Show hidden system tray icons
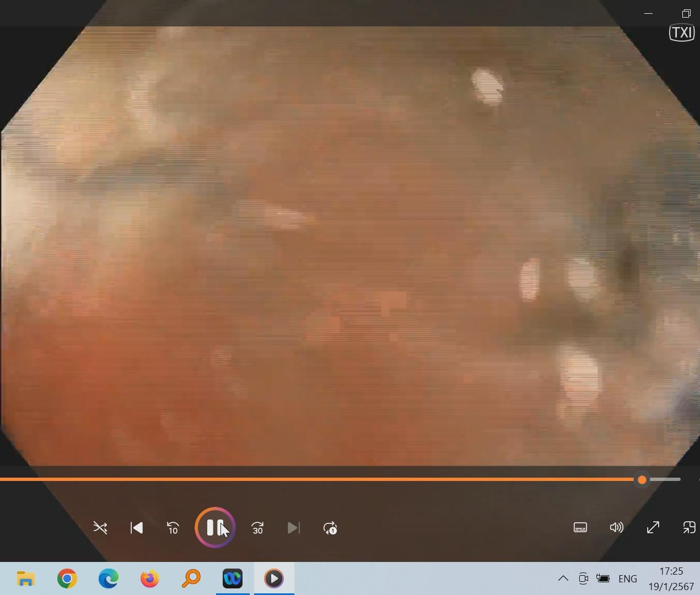This screenshot has width=700, height=595. 563,578
